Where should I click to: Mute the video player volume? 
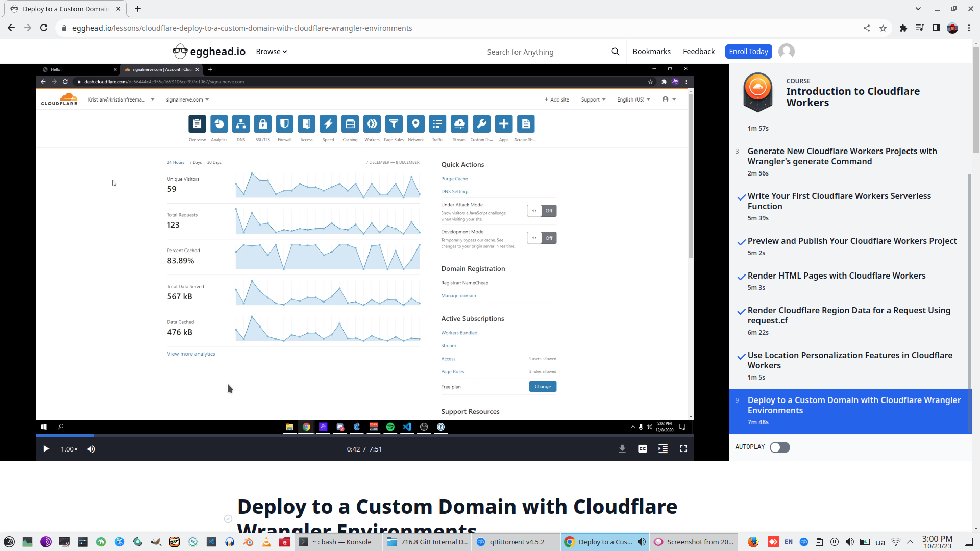(x=91, y=449)
